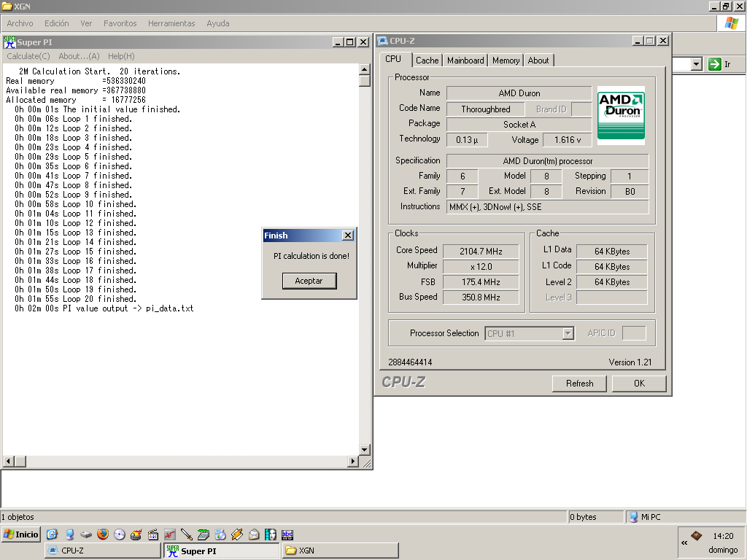This screenshot has height=560, width=747.
Task: Open the Explorer address bar dropdown
Action: 696,64
